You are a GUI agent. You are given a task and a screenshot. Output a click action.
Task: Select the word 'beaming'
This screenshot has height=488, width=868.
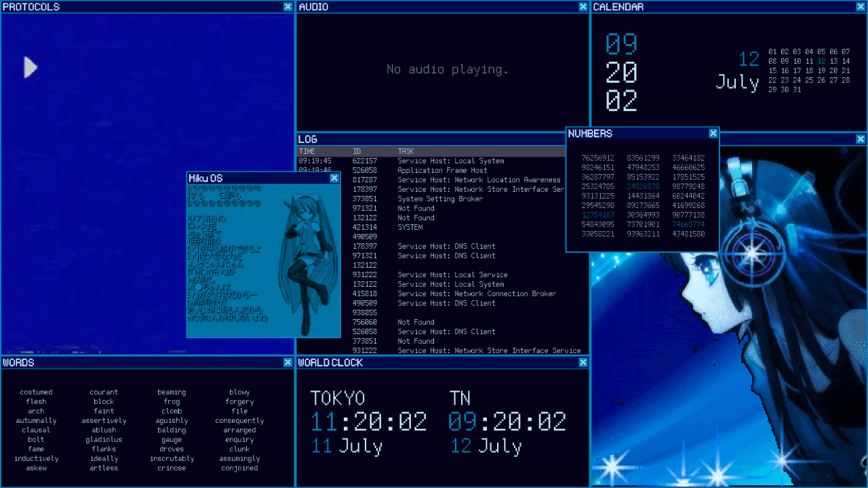172,392
